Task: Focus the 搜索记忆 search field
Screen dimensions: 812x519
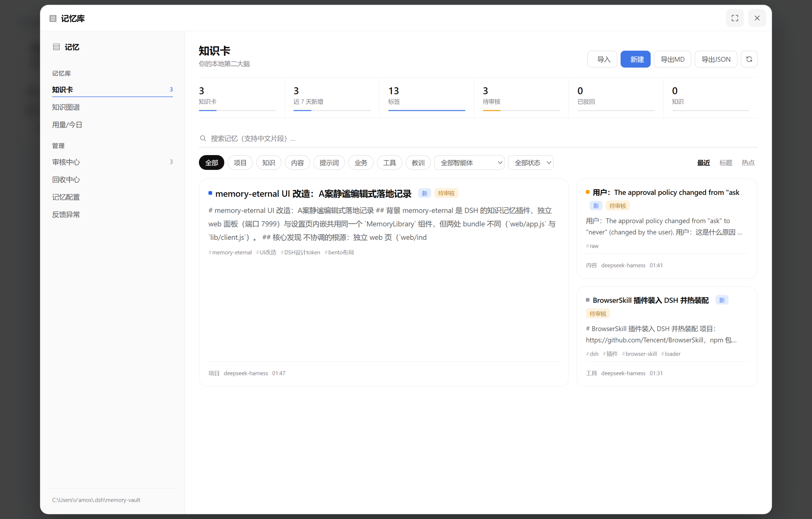Action: 478,138
